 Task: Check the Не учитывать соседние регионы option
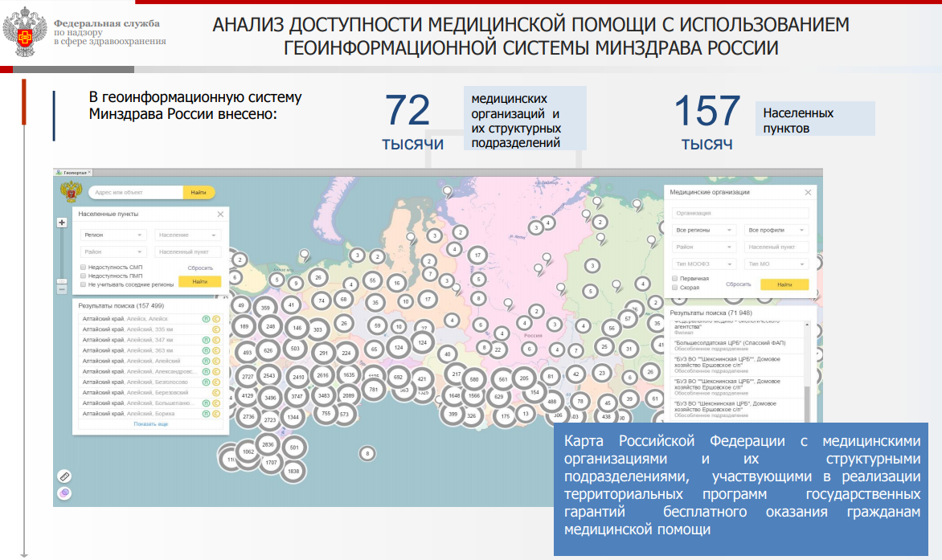[x=84, y=284]
